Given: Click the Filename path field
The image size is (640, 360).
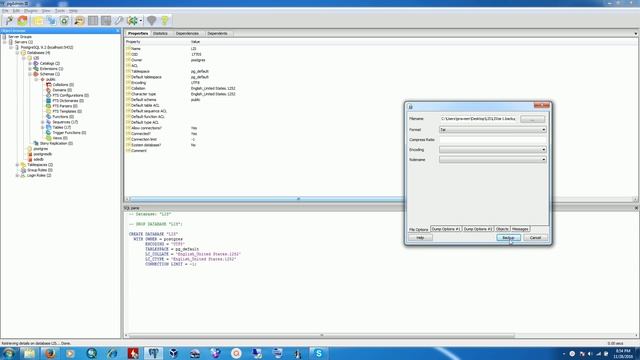Looking at the screenshot, I should (478, 119).
